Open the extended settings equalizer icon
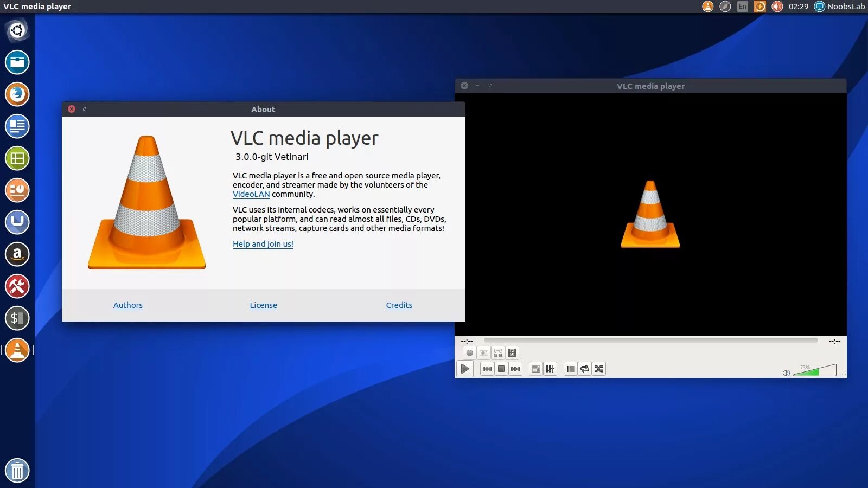The height and width of the screenshot is (488, 868). pos(550,369)
